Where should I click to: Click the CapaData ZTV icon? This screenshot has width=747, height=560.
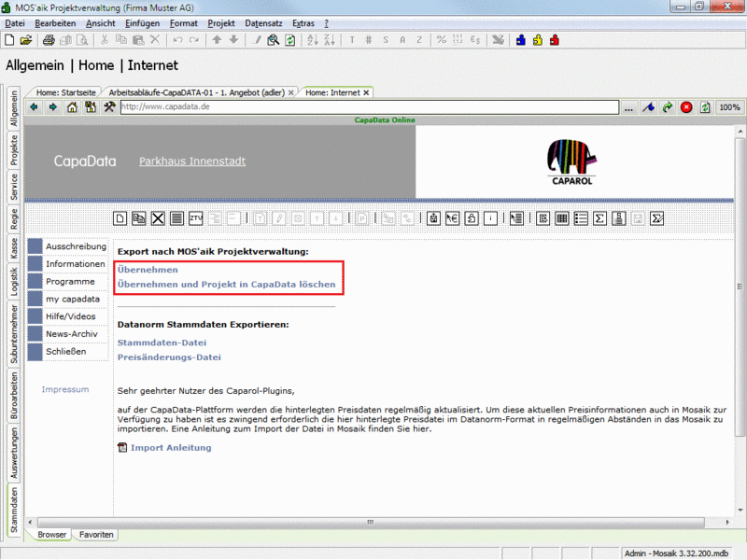(196, 218)
